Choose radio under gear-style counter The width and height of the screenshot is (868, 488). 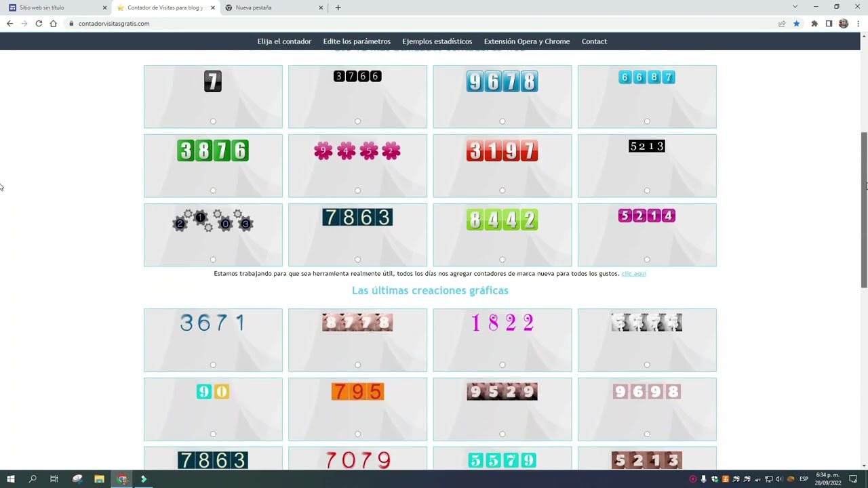click(x=213, y=260)
